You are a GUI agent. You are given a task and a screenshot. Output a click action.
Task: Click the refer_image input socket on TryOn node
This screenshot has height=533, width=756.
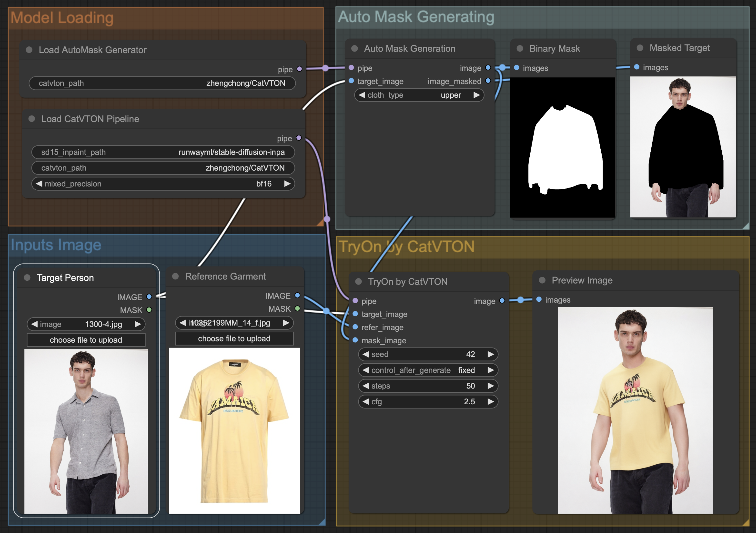355,327
